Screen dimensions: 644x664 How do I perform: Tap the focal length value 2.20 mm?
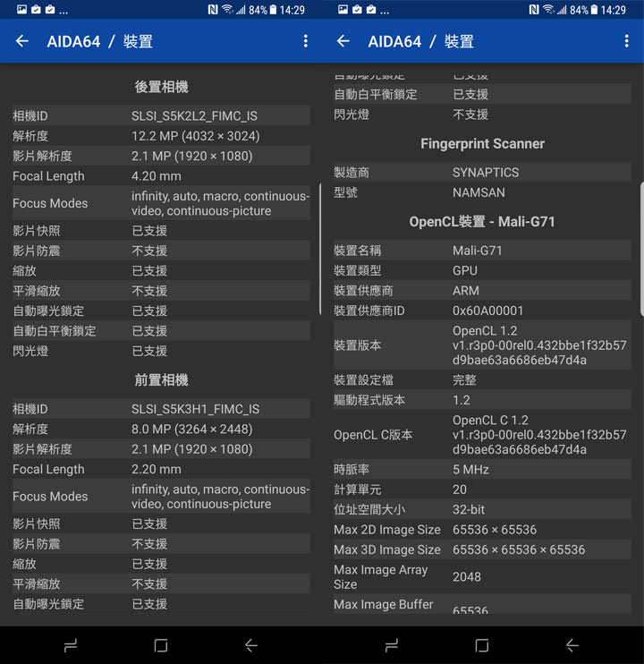[157, 469]
